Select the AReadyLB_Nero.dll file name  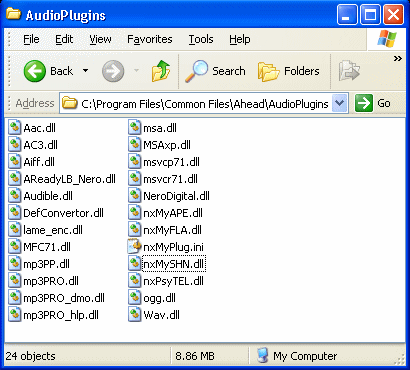69,179
